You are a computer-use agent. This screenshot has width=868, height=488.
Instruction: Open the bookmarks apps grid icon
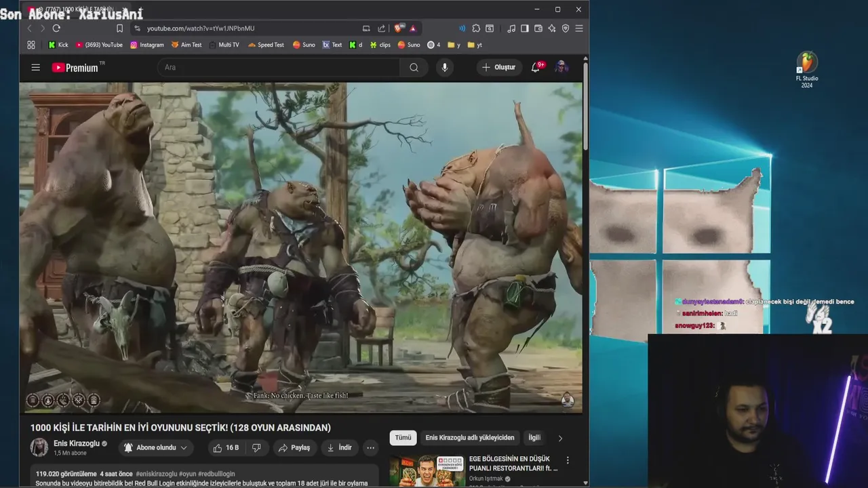(31, 45)
